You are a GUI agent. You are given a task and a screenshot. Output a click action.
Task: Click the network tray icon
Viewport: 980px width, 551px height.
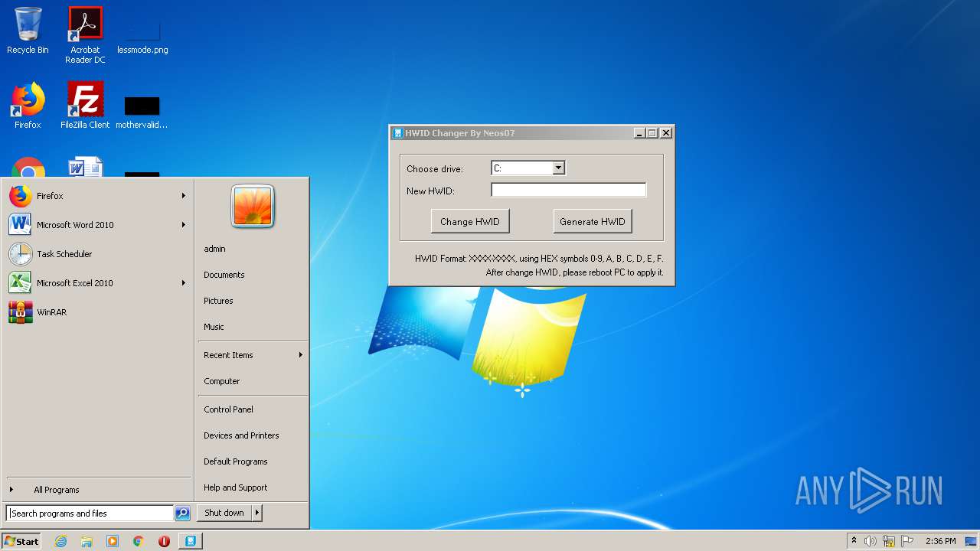click(x=889, y=541)
